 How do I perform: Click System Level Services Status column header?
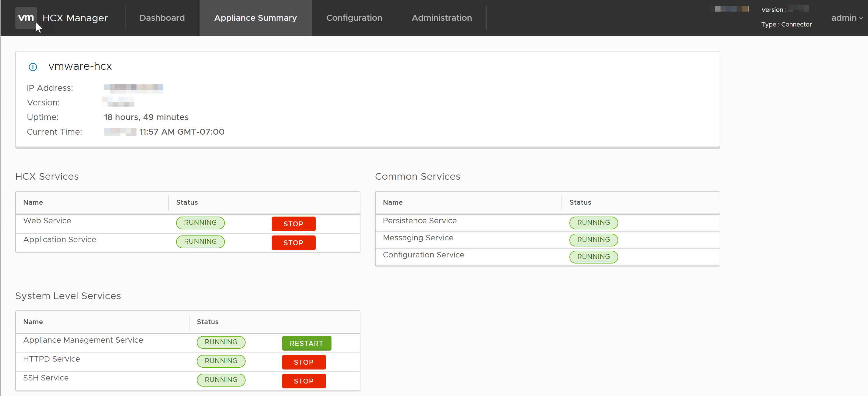coord(207,321)
